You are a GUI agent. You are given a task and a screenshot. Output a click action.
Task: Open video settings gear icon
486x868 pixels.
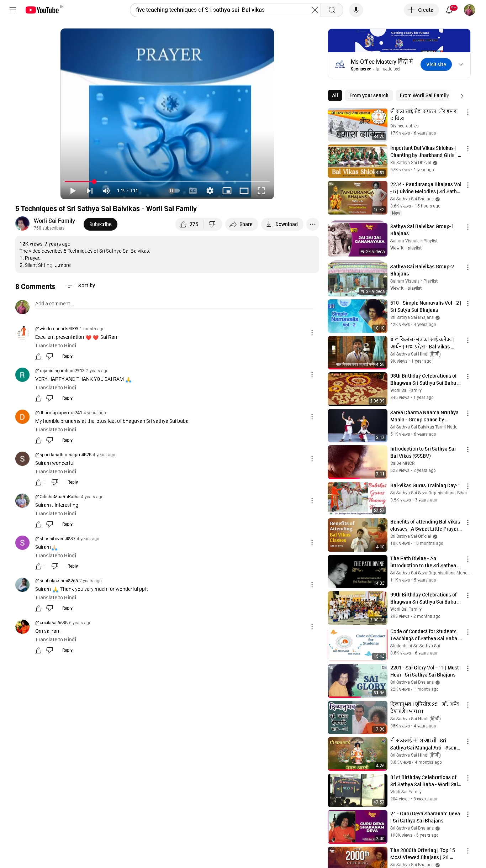pos(210,191)
